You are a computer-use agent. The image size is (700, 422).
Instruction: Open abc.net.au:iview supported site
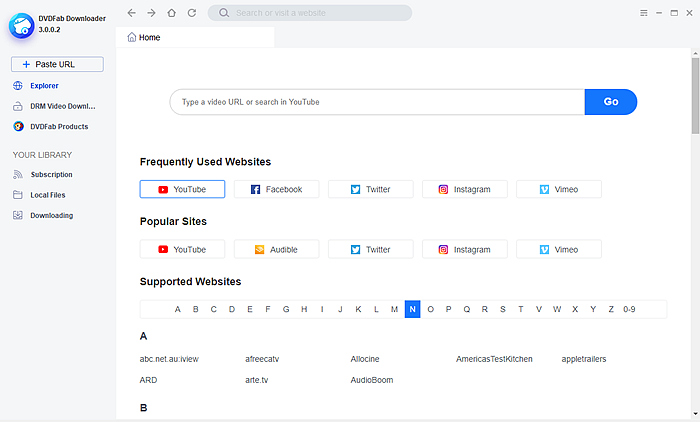click(169, 359)
